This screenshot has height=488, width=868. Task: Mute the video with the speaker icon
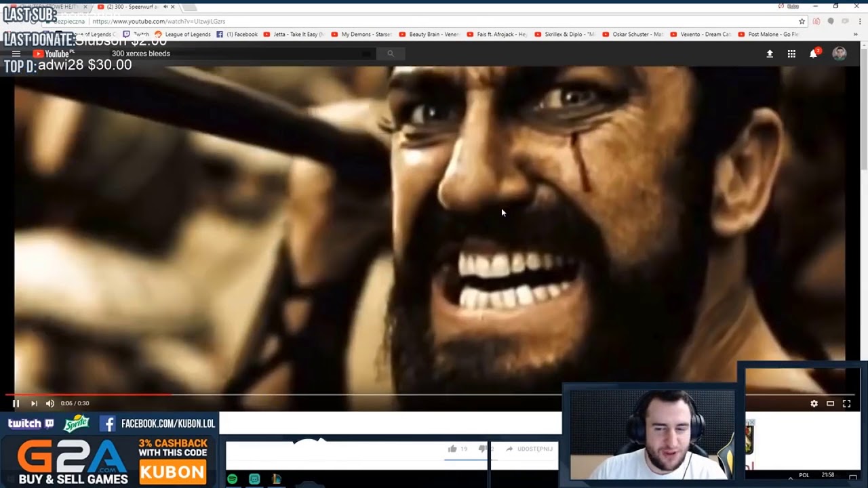(x=50, y=403)
